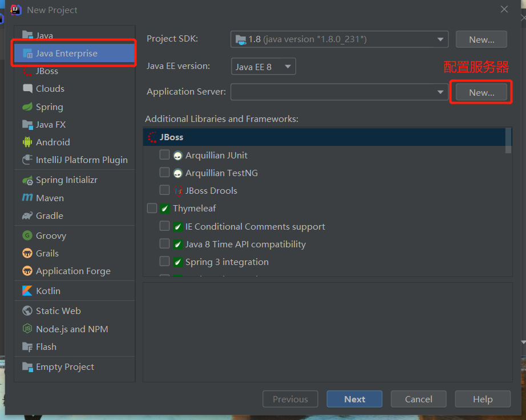526x420 pixels.
Task: Select the JBoss group header row
Action: click(324, 137)
